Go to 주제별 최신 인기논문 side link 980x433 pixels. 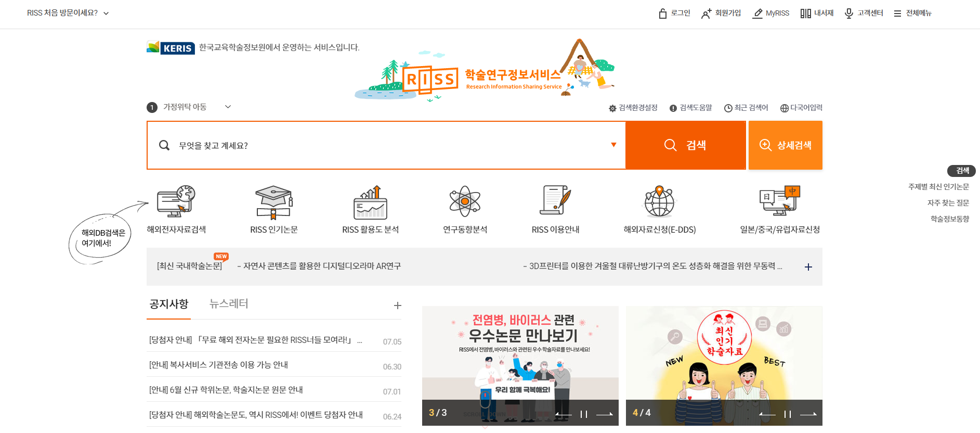point(939,187)
